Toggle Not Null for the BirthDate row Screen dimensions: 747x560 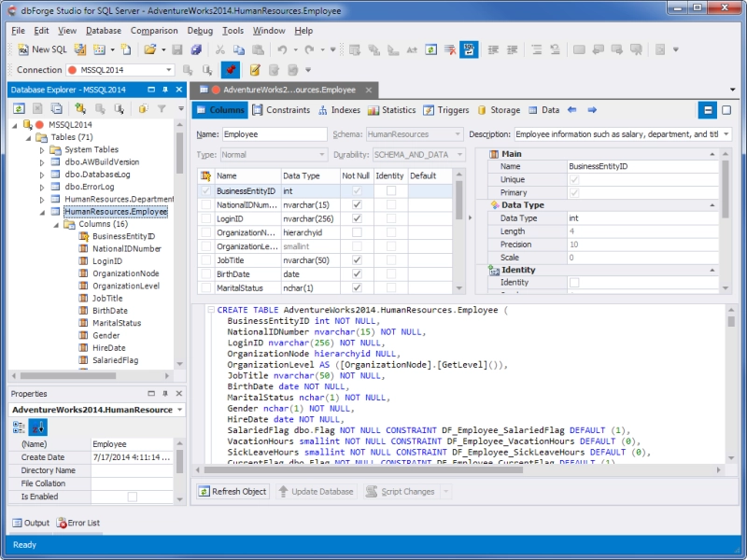coord(357,273)
